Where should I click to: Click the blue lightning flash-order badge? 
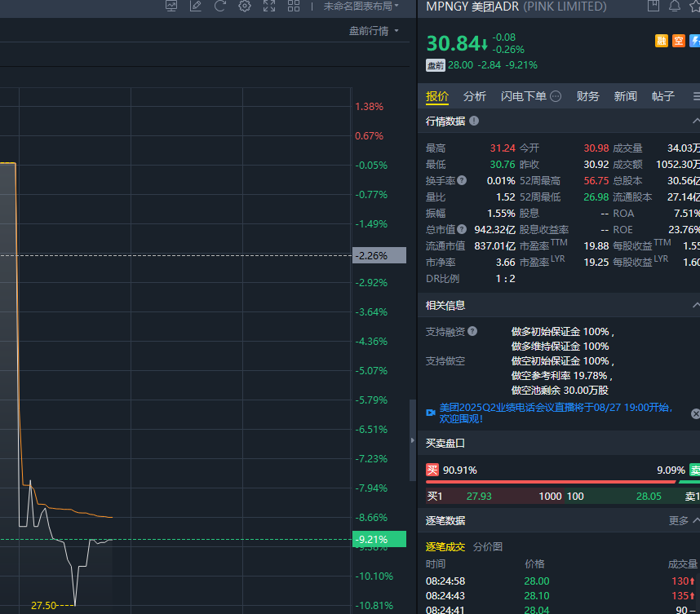click(694, 41)
